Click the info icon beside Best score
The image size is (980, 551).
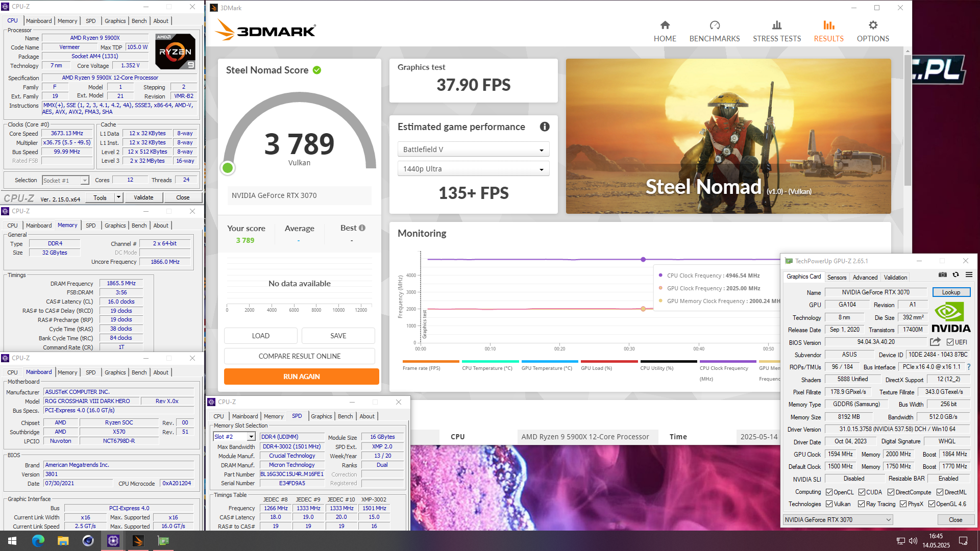coord(362,228)
